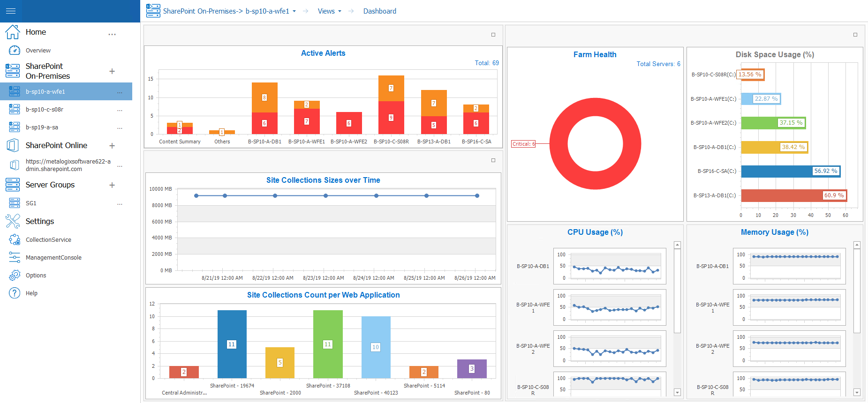The height and width of the screenshot is (403, 868).
Task: Click the Total Servers: 6 label
Action: coord(658,64)
